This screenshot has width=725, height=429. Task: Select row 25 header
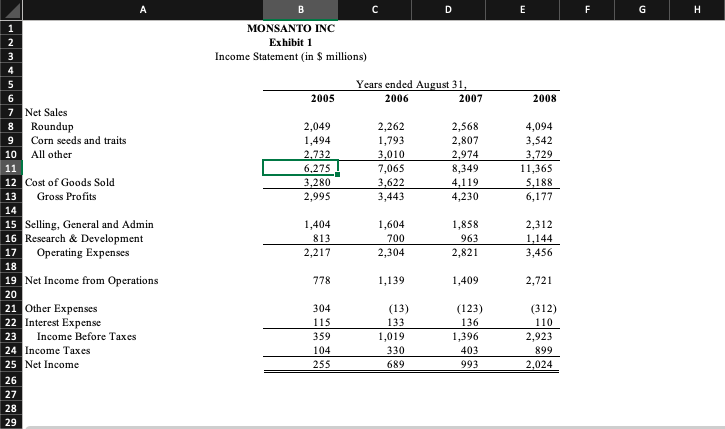(x=11, y=364)
